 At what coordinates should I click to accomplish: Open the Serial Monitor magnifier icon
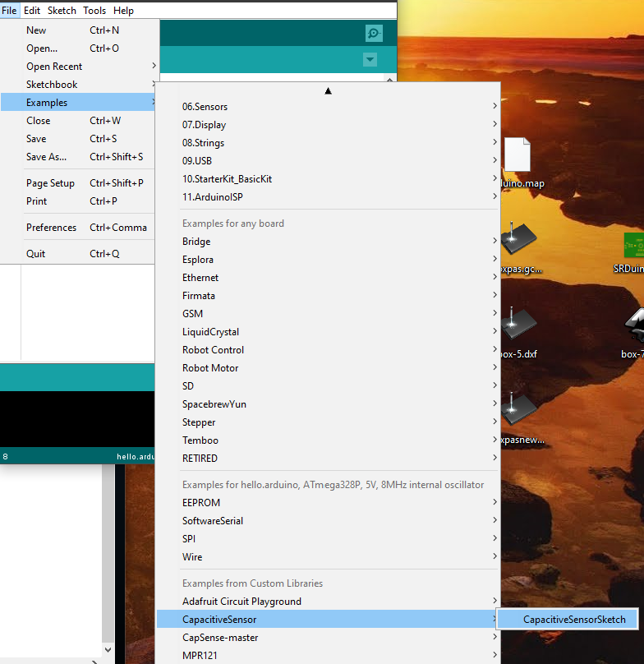click(374, 33)
